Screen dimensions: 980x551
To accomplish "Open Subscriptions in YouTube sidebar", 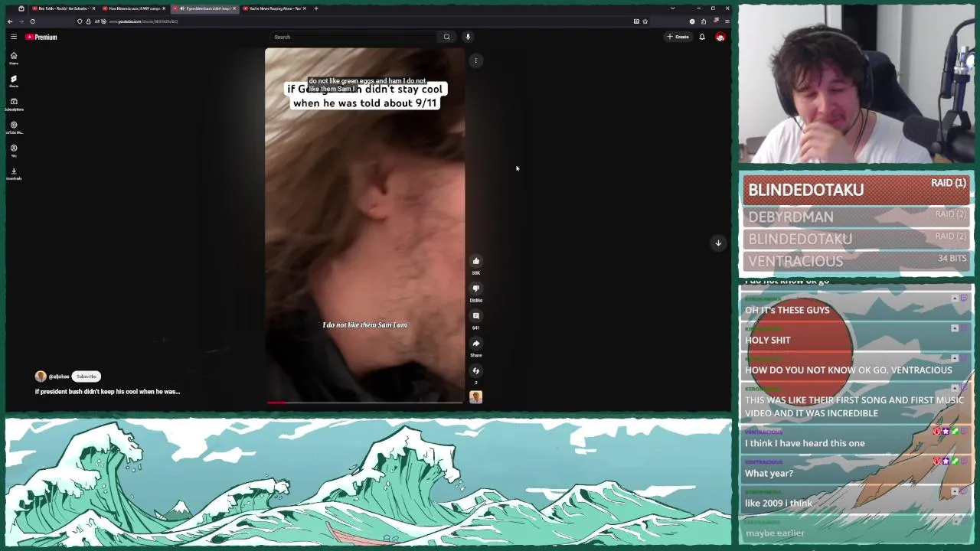I will pos(13,104).
